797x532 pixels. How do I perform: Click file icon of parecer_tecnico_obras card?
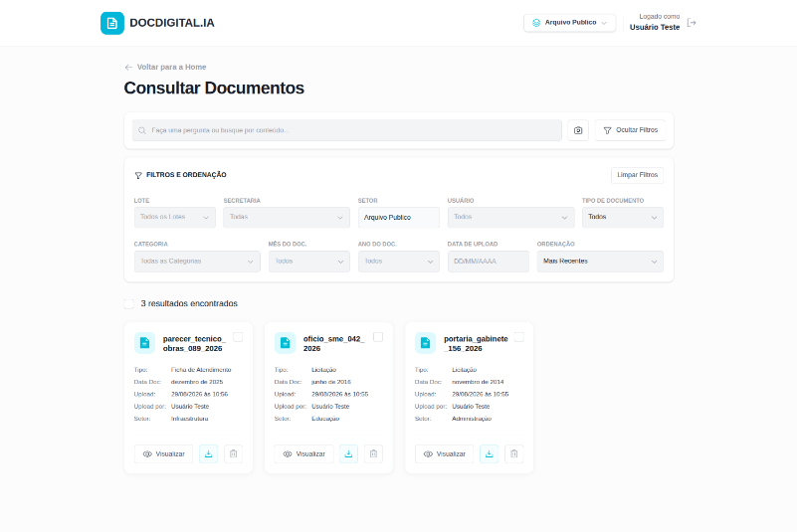pyautogui.click(x=145, y=343)
